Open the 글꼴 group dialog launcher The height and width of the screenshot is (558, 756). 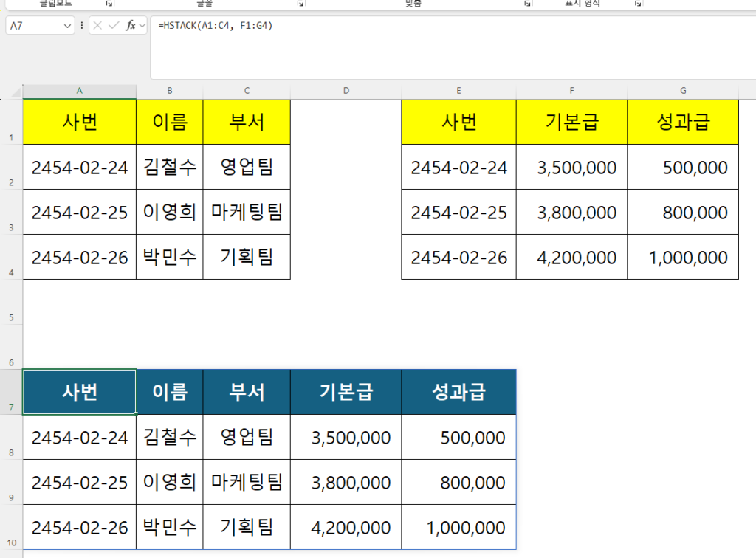[300, 4]
